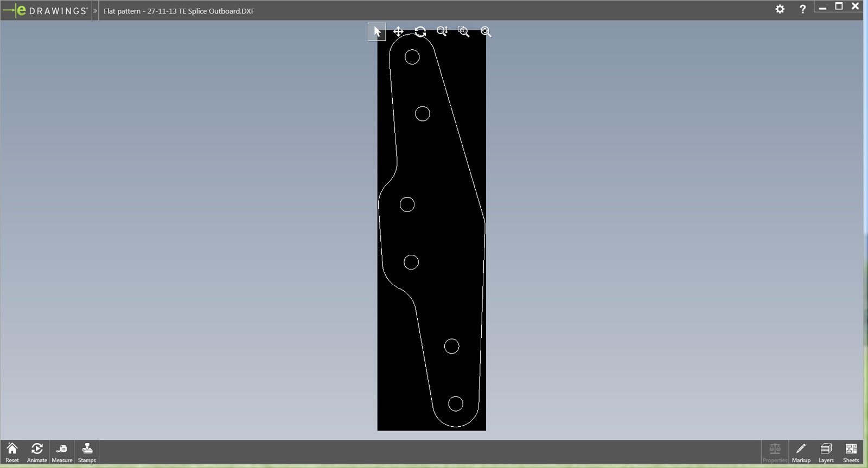868x468 pixels.
Task: Open the Measure tool
Action: pos(62,452)
